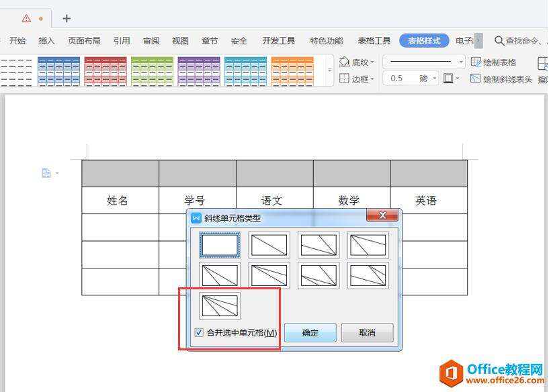
Task: Click the 姓名 table cell
Action: click(x=120, y=201)
